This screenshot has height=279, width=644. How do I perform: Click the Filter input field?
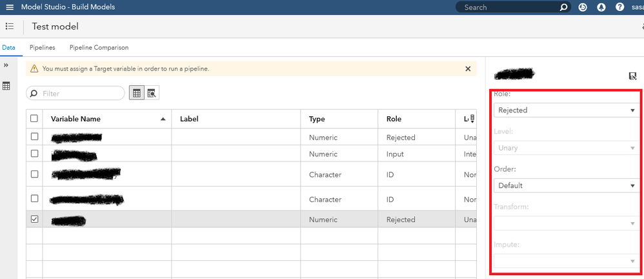[x=80, y=94]
